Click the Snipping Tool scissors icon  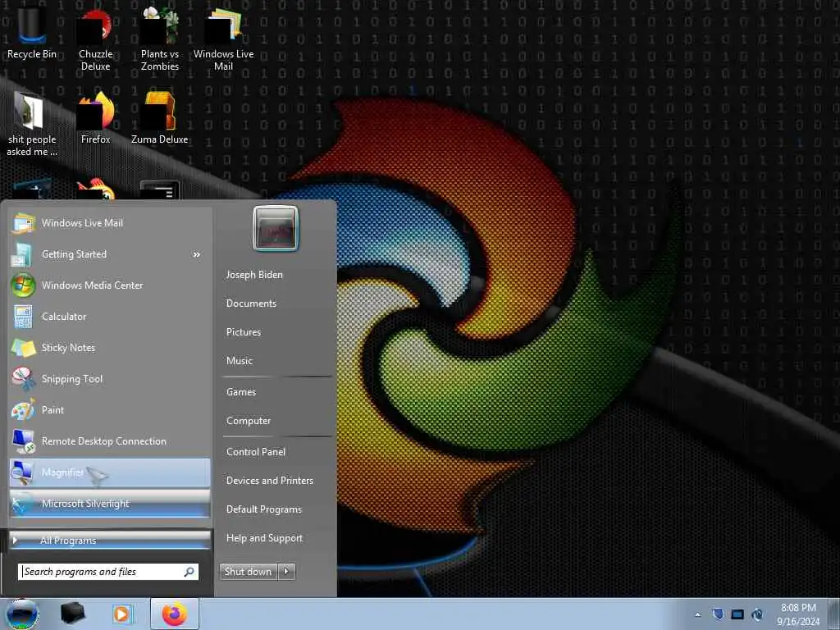pos(23,379)
